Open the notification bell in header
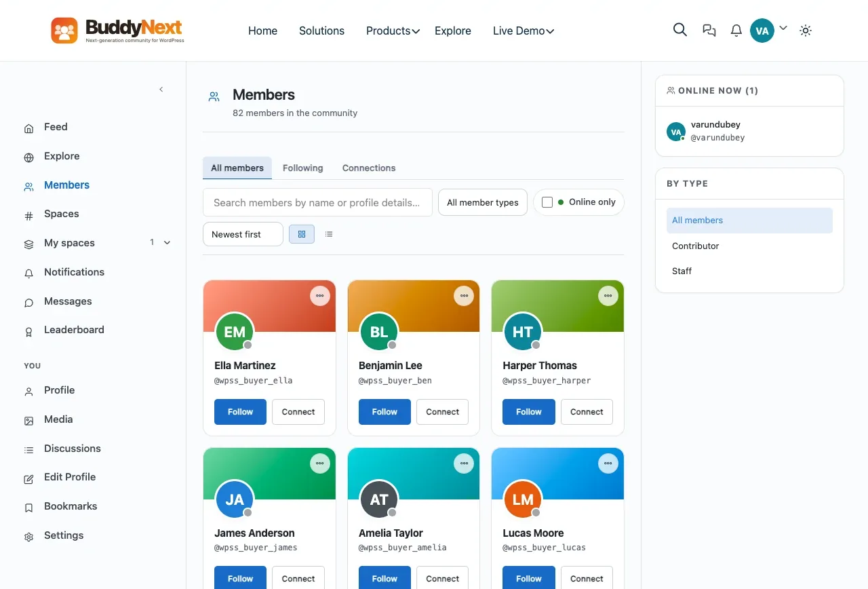868x589 pixels. pos(736,31)
